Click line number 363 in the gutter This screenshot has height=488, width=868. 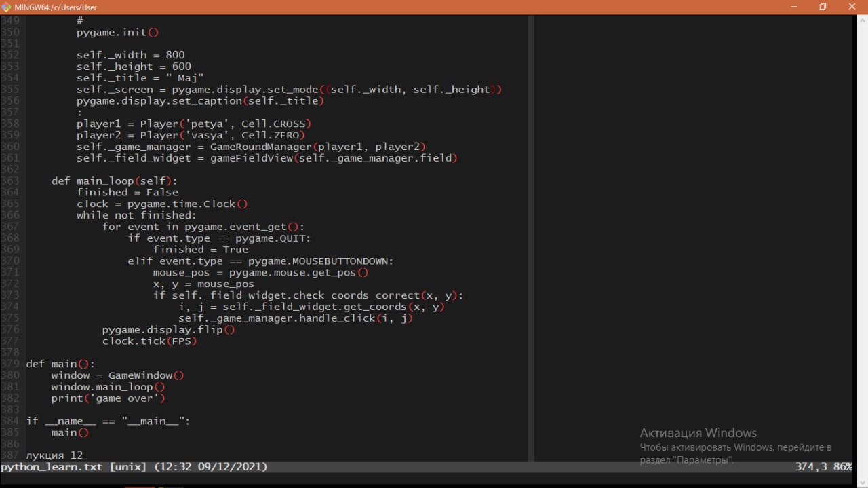(x=10, y=181)
